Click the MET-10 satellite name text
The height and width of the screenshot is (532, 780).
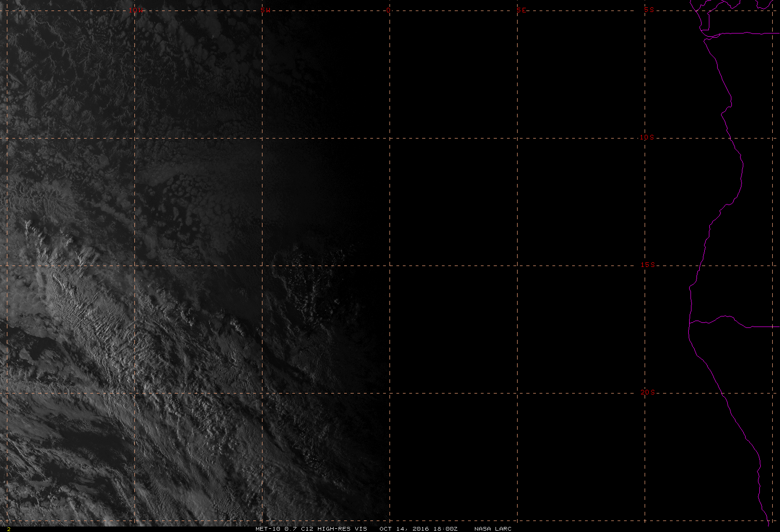(268, 529)
